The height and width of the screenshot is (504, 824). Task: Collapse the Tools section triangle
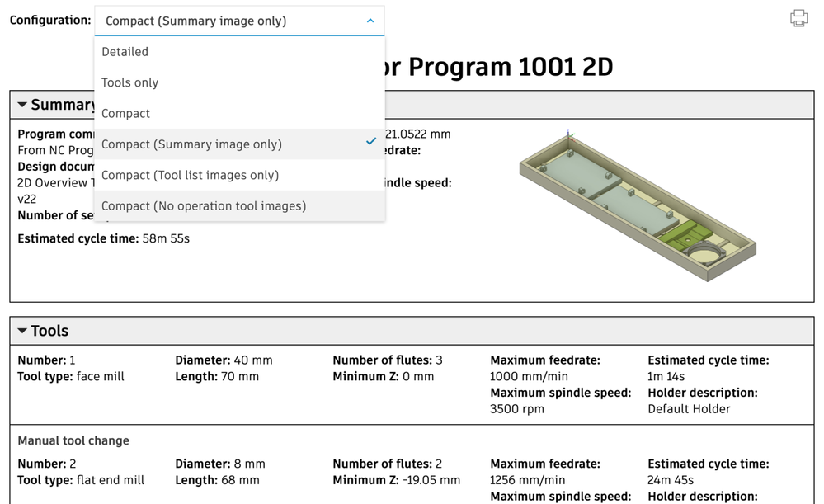click(x=22, y=331)
